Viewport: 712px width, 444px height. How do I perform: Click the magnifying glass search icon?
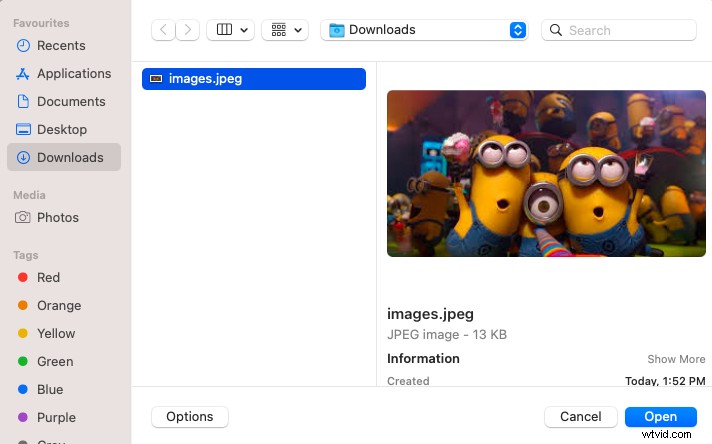tap(555, 30)
